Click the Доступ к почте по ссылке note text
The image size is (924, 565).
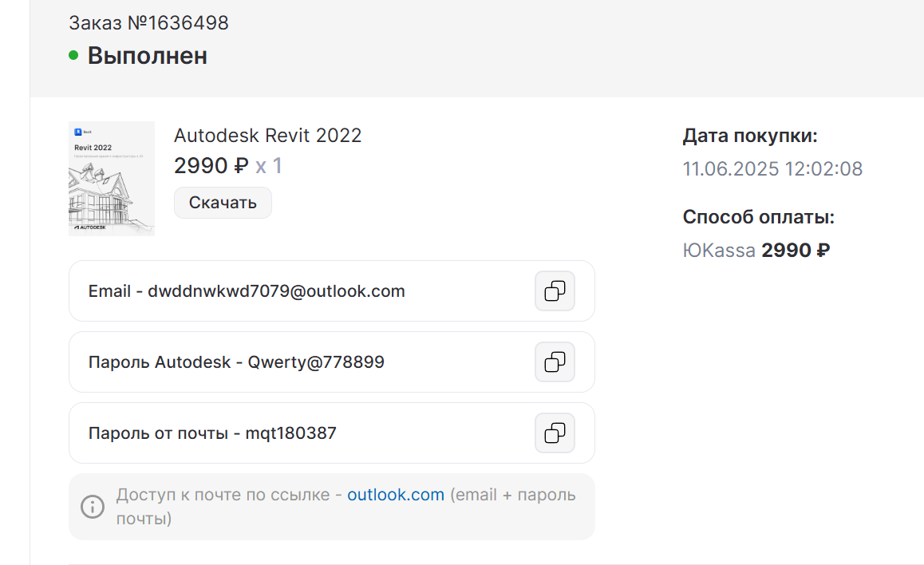pyautogui.click(x=346, y=507)
